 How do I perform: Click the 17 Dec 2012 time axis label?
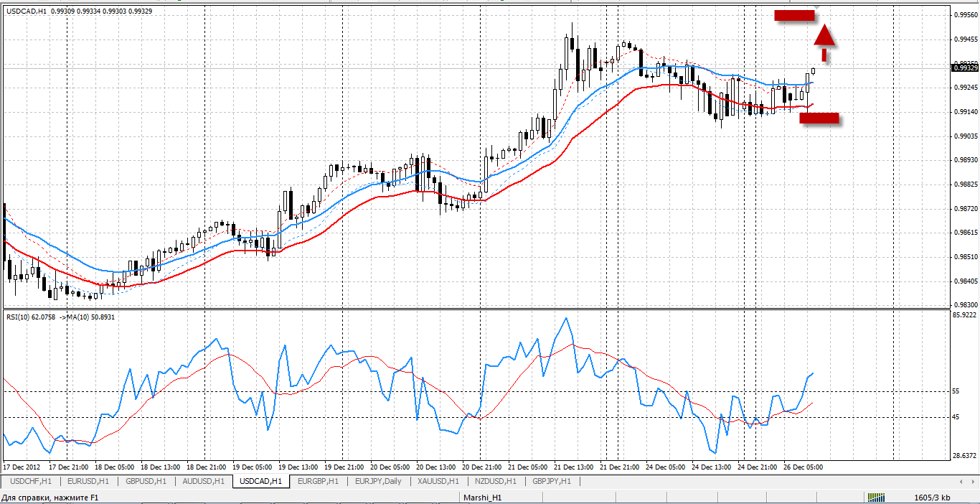[x=22, y=467]
